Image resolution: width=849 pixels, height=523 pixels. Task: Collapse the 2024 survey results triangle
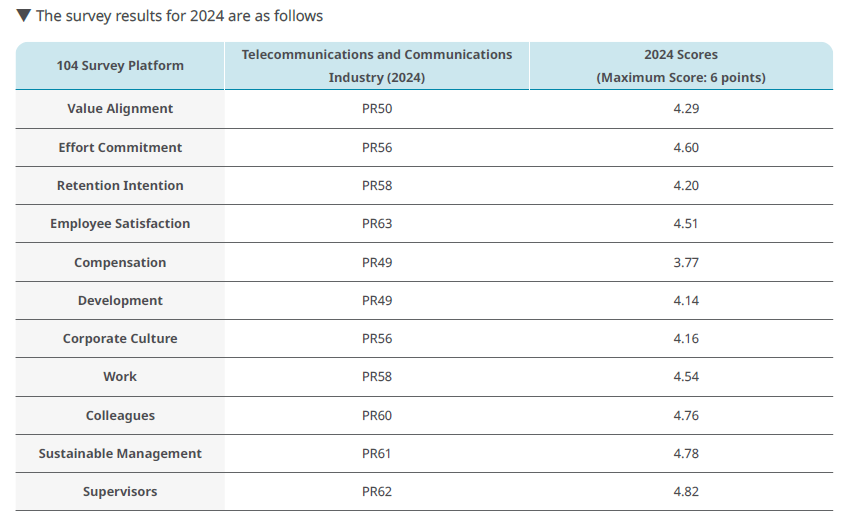24,16
